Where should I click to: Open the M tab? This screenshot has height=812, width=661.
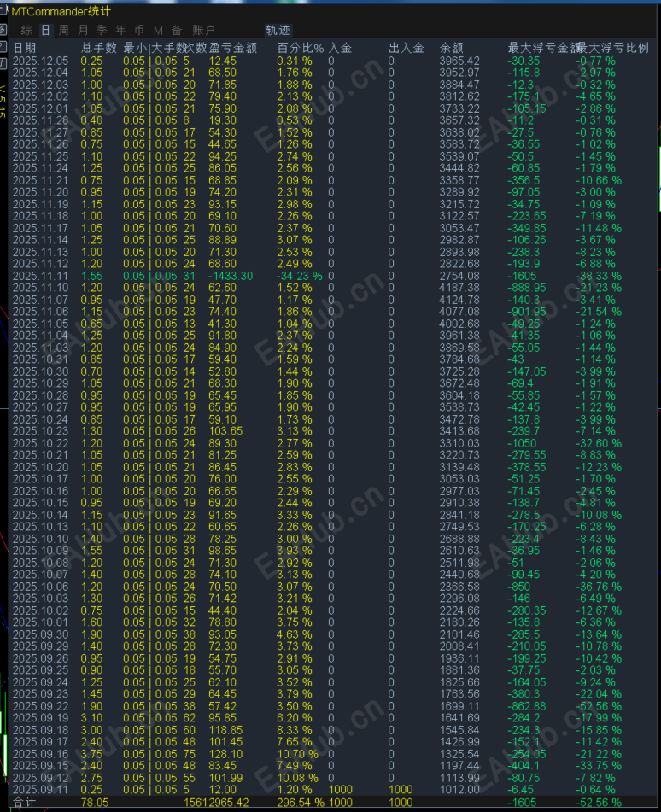tap(158, 31)
